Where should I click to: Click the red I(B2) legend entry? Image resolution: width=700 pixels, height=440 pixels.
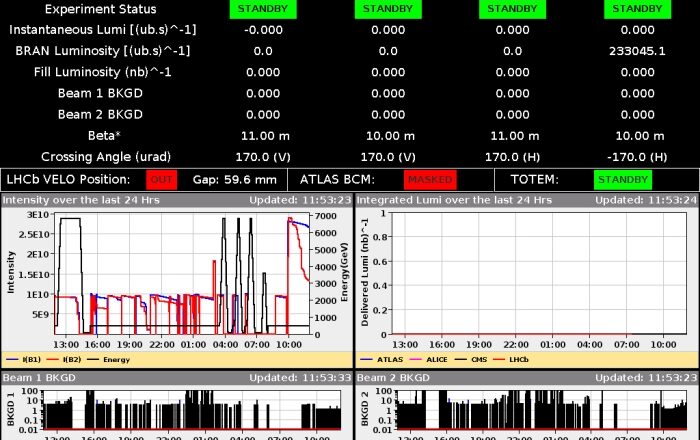coord(64,359)
